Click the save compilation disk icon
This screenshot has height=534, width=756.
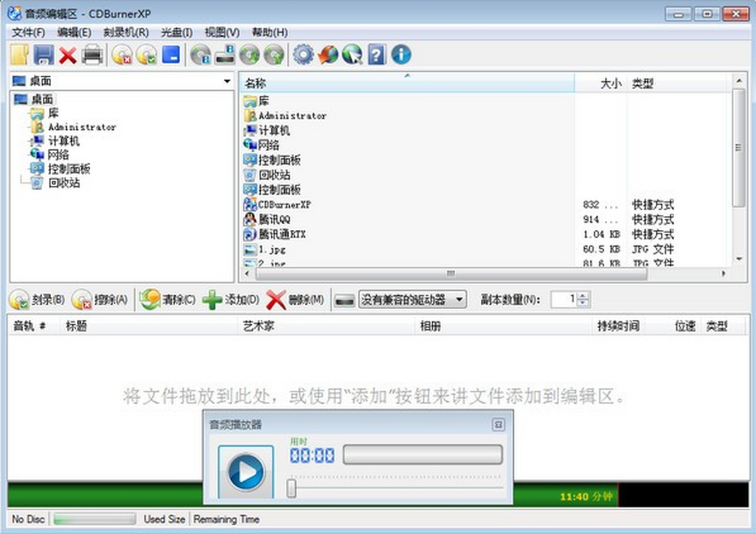pos(43,55)
